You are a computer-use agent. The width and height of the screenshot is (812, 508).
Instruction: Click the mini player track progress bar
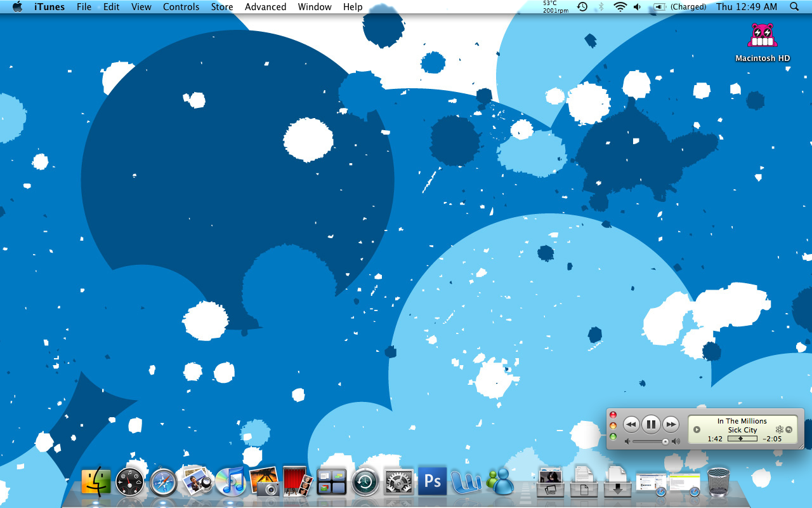(742, 439)
